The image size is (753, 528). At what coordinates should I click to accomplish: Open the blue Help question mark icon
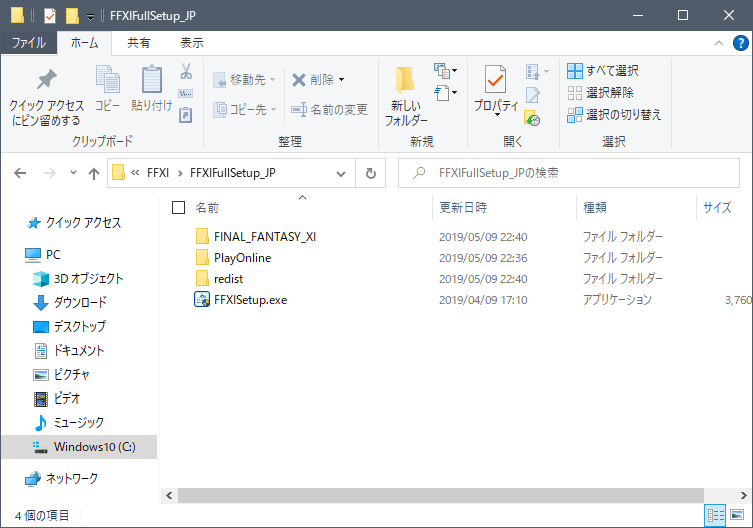tap(741, 43)
